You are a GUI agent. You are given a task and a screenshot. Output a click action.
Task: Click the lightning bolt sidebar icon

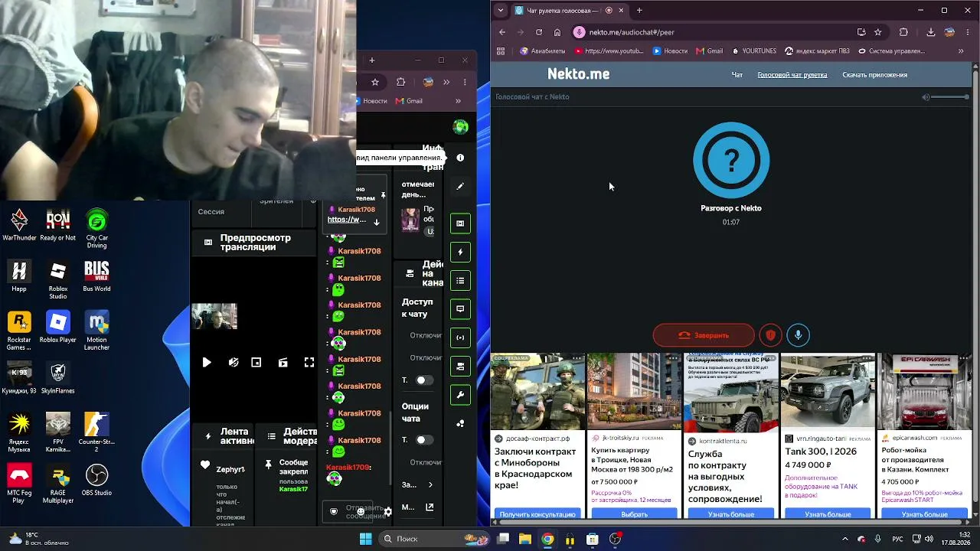tap(460, 252)
